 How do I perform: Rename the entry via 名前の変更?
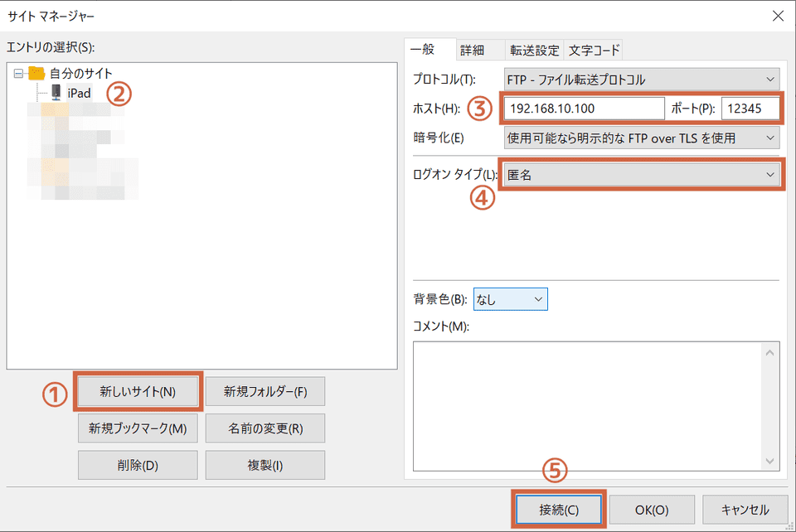(264, 428)
